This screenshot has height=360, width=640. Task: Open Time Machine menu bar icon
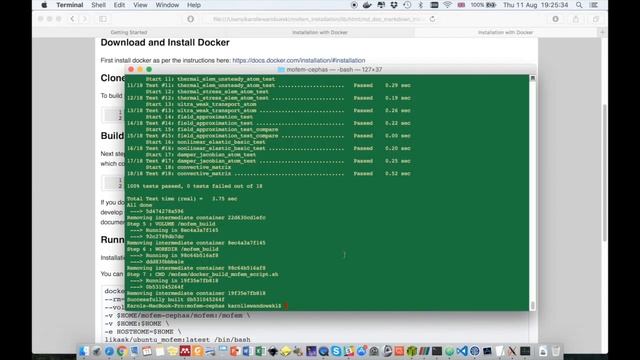point(407,5)
